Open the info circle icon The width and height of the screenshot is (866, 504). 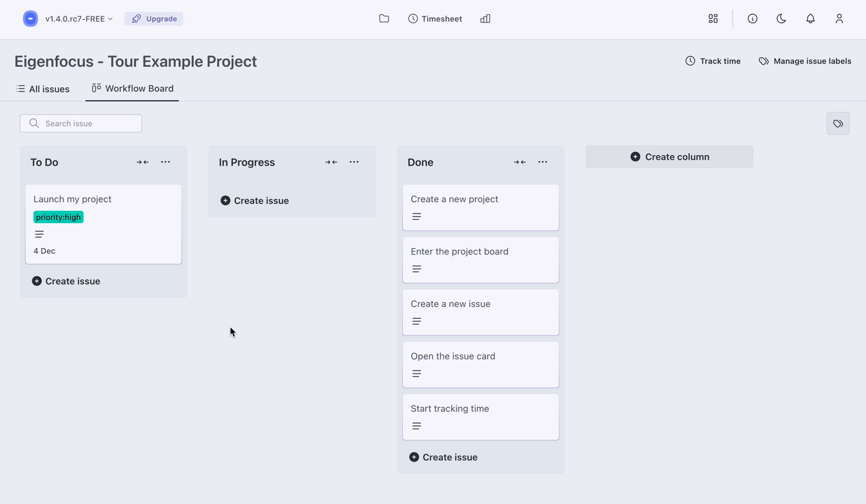[753, 19]
